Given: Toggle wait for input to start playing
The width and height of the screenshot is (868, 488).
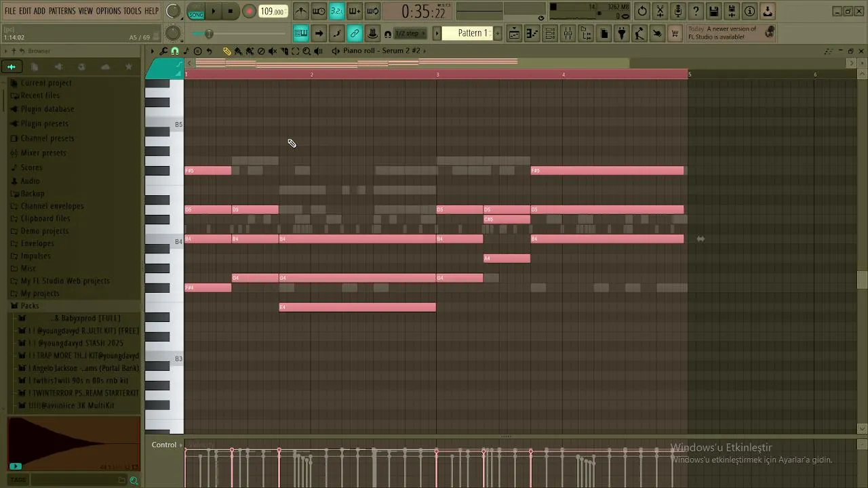Looking at the screenshot, I should (x=319, y=12).
